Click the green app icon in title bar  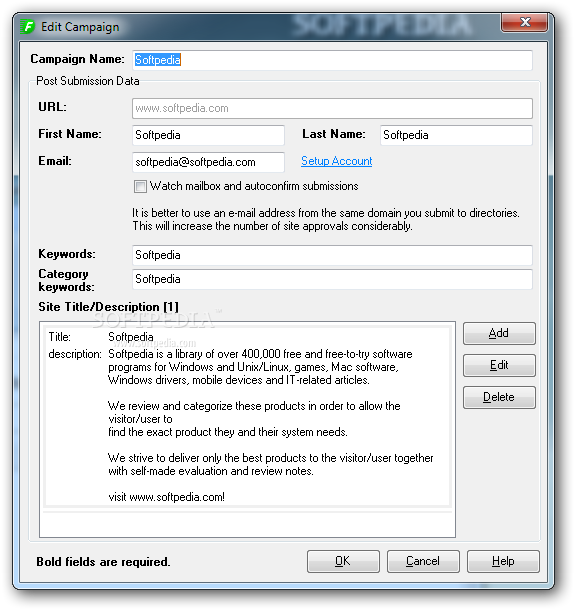[28, 27]
